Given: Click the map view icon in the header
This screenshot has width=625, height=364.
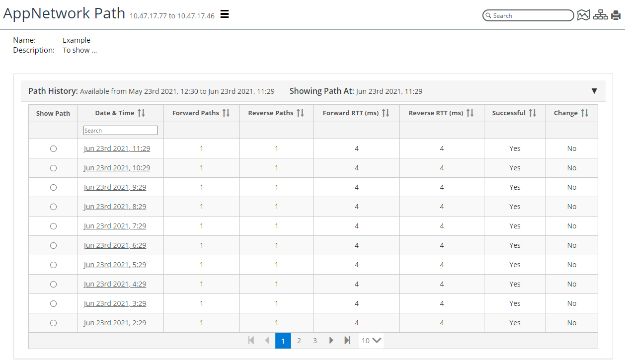Looking at the screenshot, I should (583, 15).
